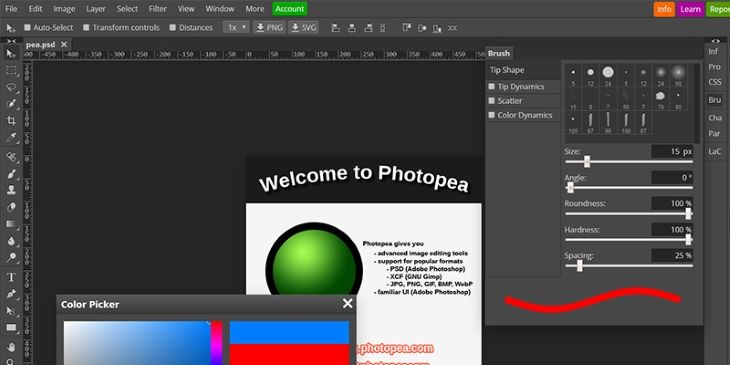This screenshot has height=365, width=730.
Task: Open the View menu
Action: [x=186, y=9]
